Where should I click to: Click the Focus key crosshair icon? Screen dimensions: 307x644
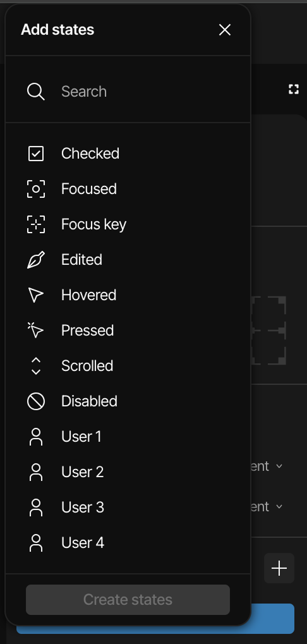[x=36, y=224]
